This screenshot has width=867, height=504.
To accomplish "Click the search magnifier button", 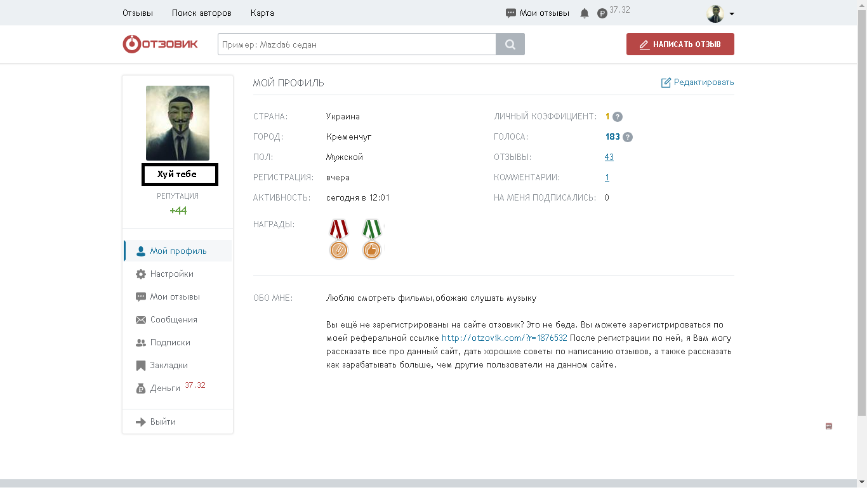I will [510, 44].
